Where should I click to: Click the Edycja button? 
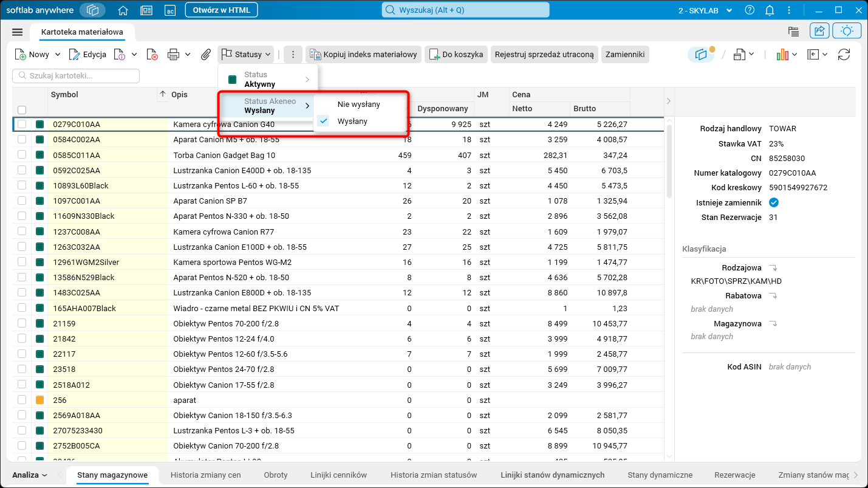coord(87,55)
